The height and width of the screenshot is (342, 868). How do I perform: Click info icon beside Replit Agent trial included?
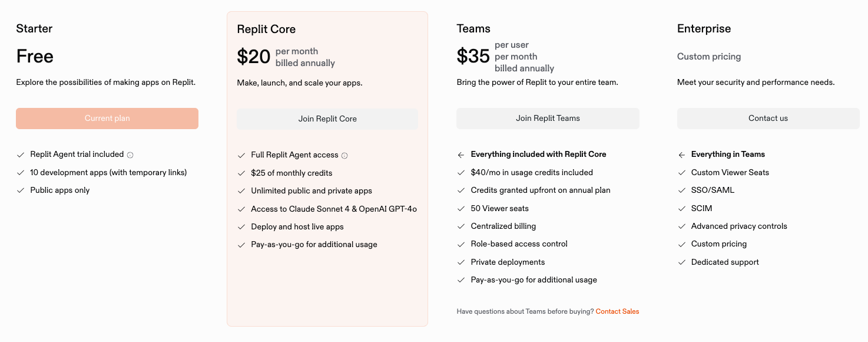coord(130,155)
